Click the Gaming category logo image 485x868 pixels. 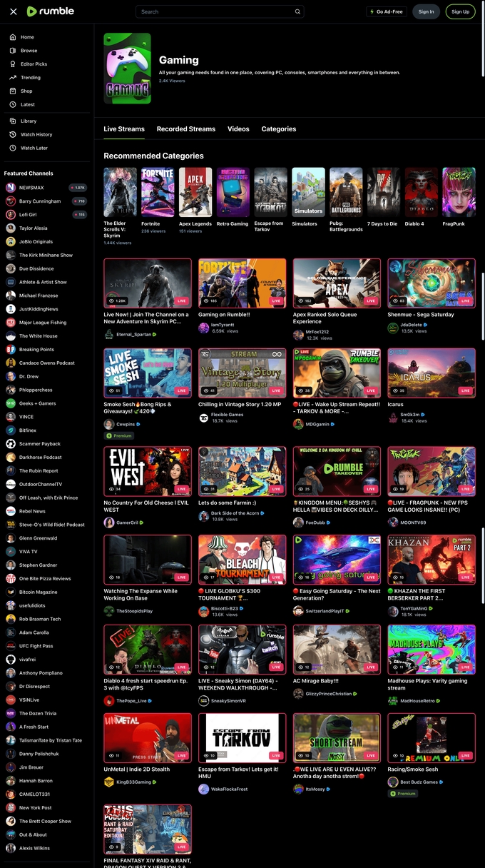click(127, 69)
